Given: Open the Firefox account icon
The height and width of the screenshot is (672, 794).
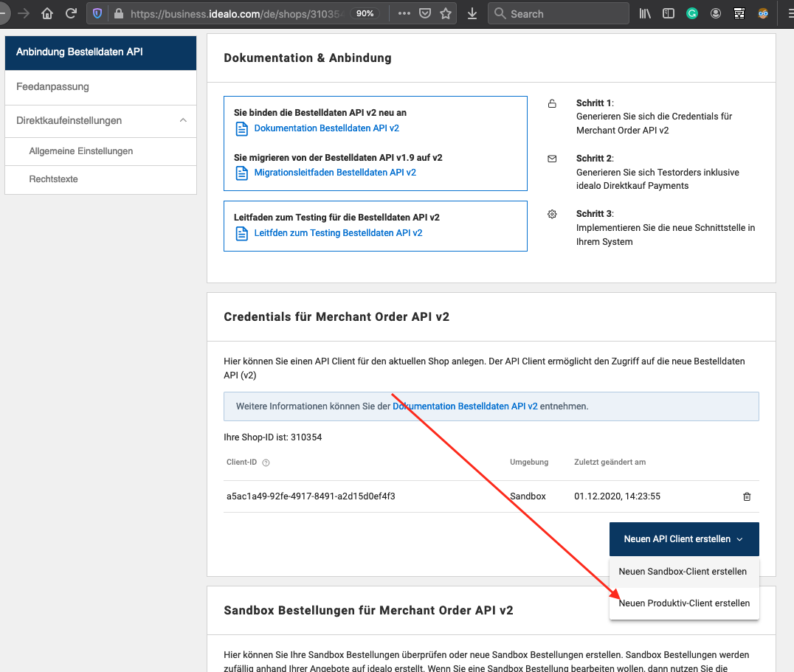Looking at the screenshot, I should pos(716,14).
